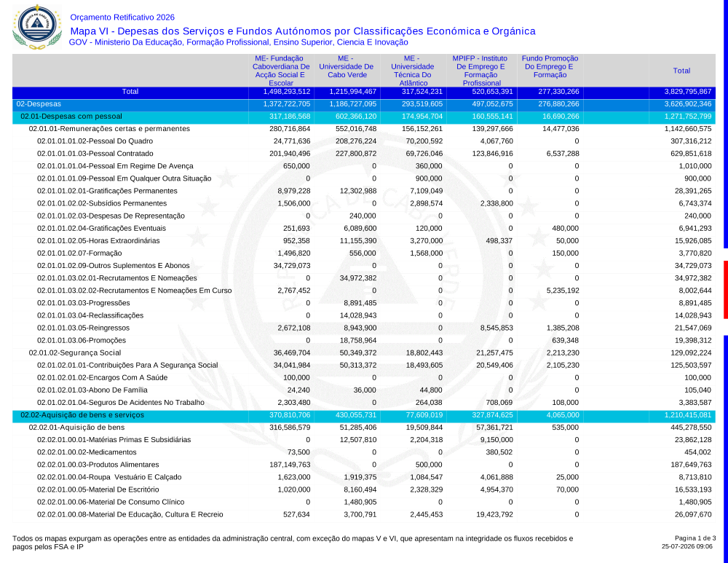Click '02.01.02.01.03-Abono De Família' row label

coord(92,390)
